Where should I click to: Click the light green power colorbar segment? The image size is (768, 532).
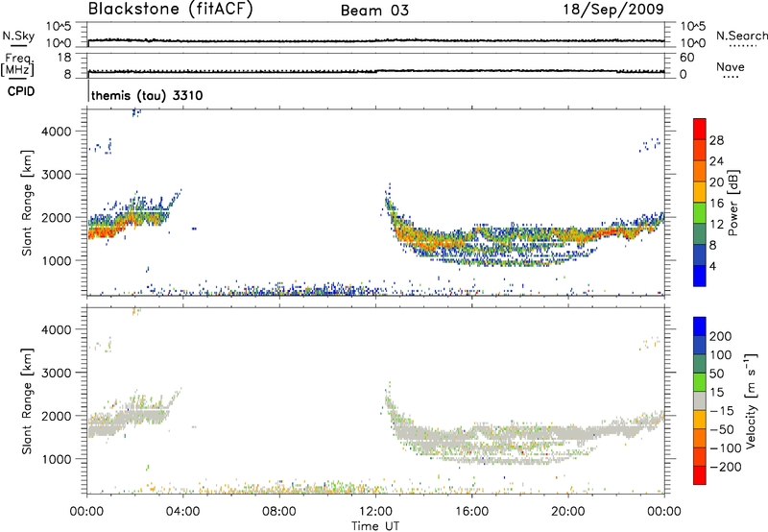pos(700,212)
